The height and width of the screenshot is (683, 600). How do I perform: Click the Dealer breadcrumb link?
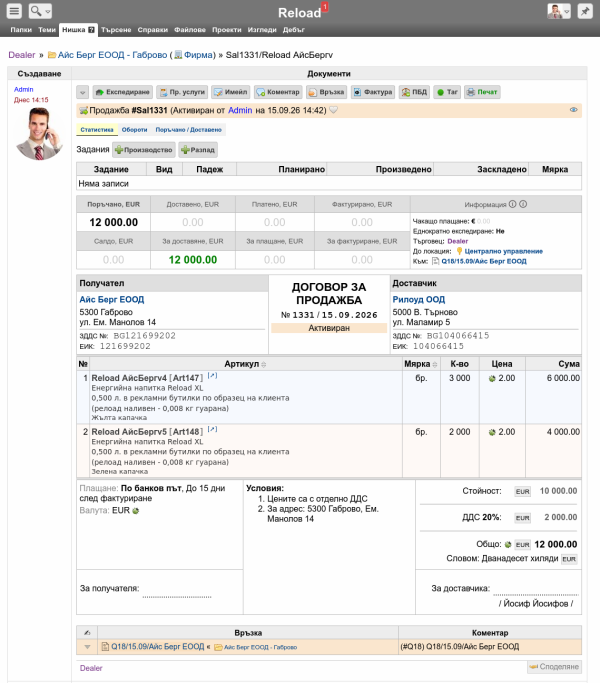point(22,55)
